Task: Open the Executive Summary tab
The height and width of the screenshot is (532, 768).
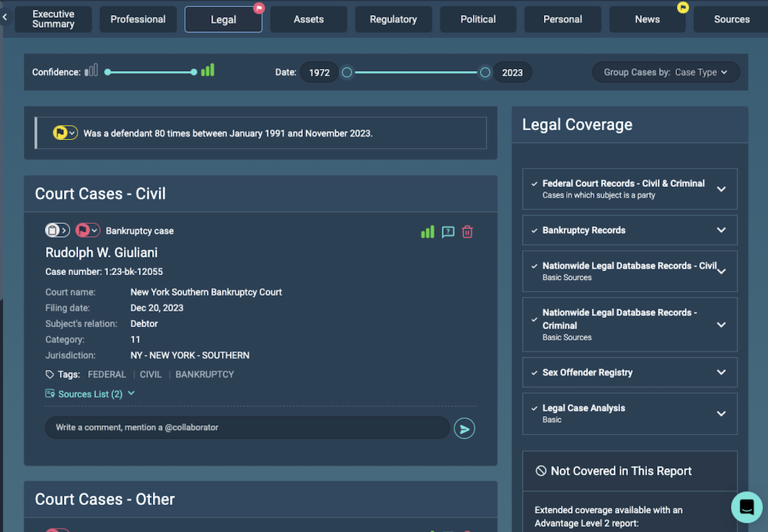Action: click(53, 19)
